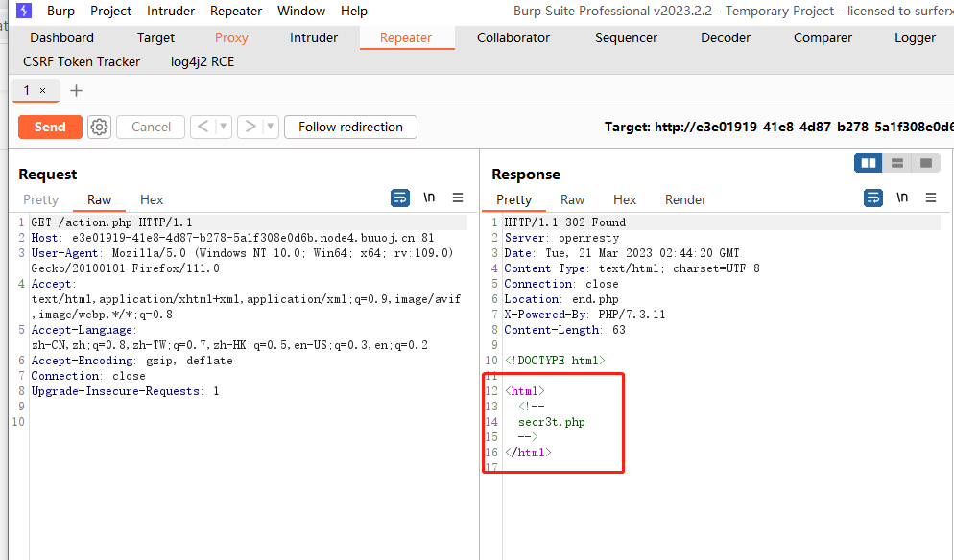The height and width of the screenshot is (560, 954).
Task: Click the Cancel button
Action: [151, 128]
